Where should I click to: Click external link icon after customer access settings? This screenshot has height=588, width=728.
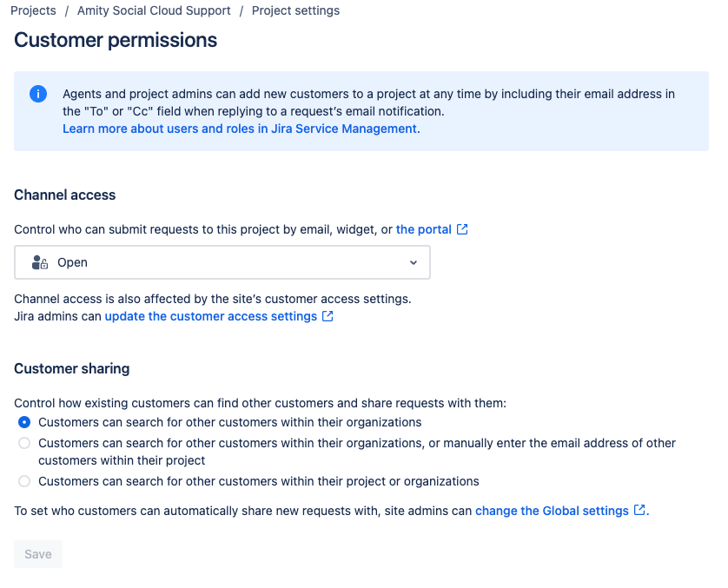click(x=328, y=316)
